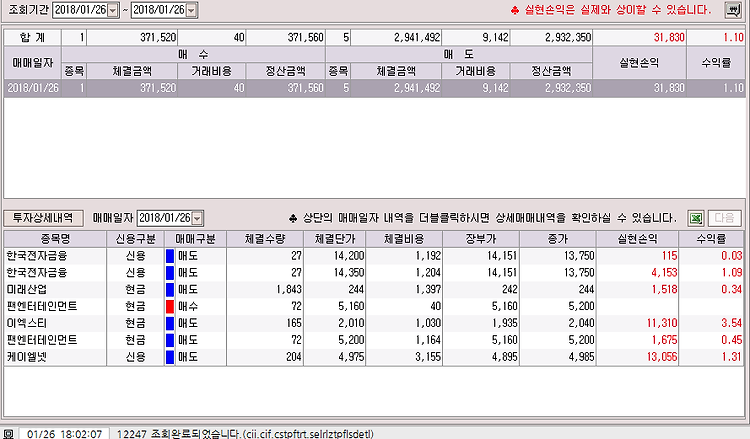The width and height of the screenshot is (750, 439).
Task: Click the blue 매도 marker for 미래산업
Action: click(x=170, y=289)
